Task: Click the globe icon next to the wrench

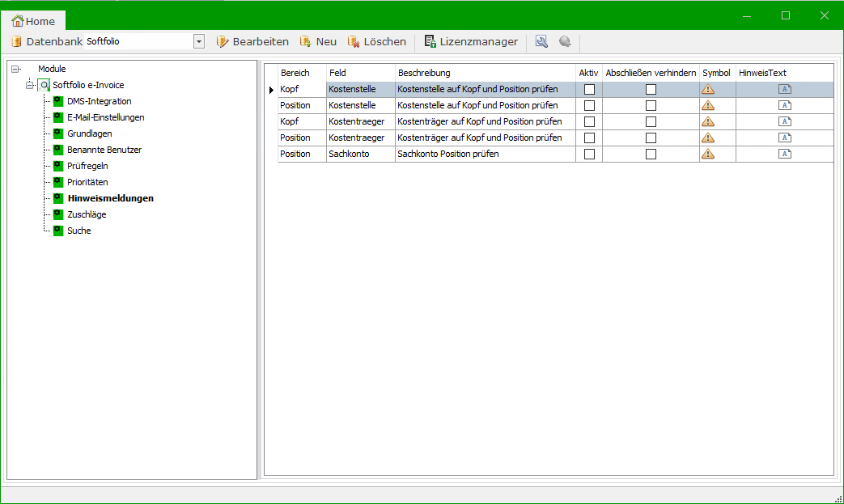Action: point(565,41)
